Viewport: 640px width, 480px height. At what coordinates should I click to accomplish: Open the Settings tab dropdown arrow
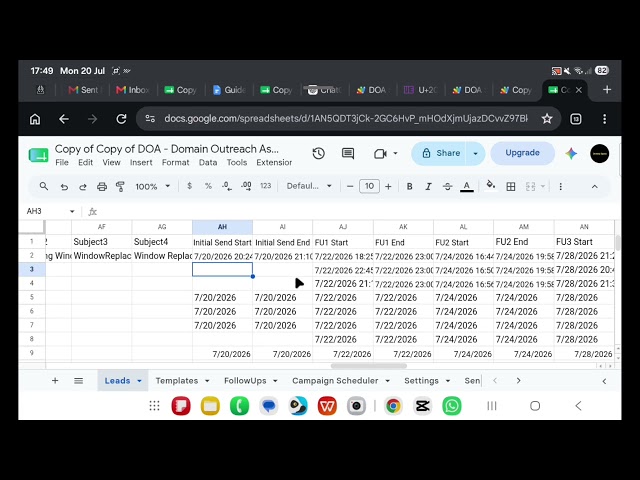pyautogui.click(x=448, y=381)
